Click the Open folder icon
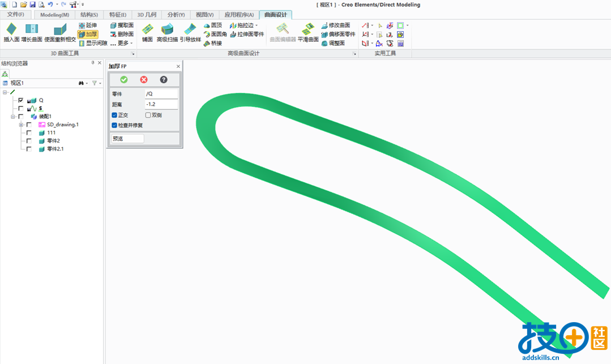This screenshot has width=611, height=364. pyautogui.click(x=23, y=5)
